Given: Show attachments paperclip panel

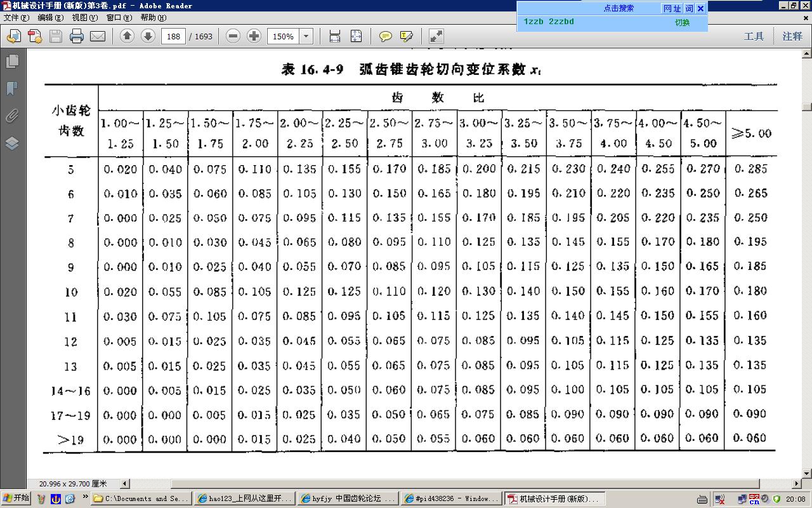Looking at the screenshot, I should point(12,116).
